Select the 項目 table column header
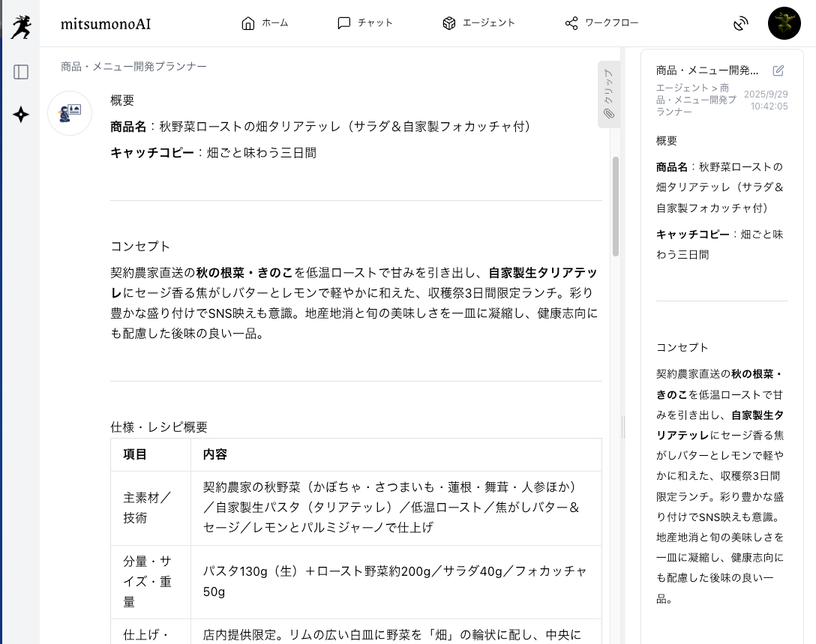This screenshot has width=816, height=644. coord(135,454)
